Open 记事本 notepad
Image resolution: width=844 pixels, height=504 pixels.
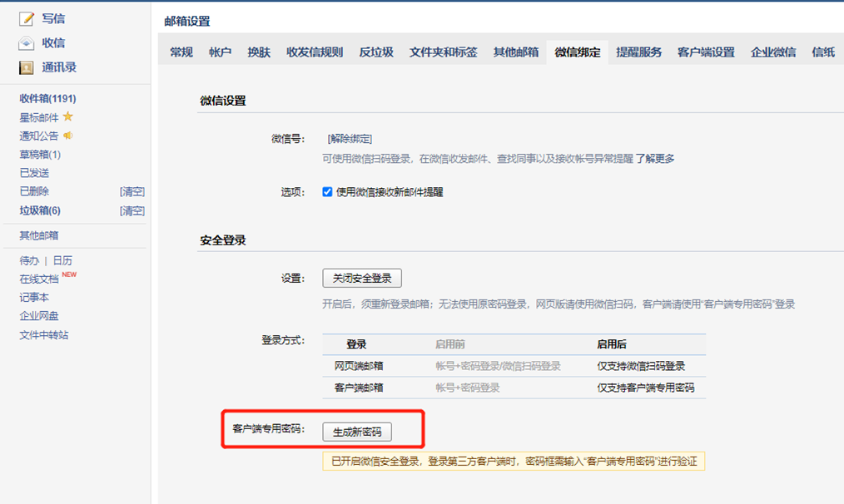pos(34,297)
